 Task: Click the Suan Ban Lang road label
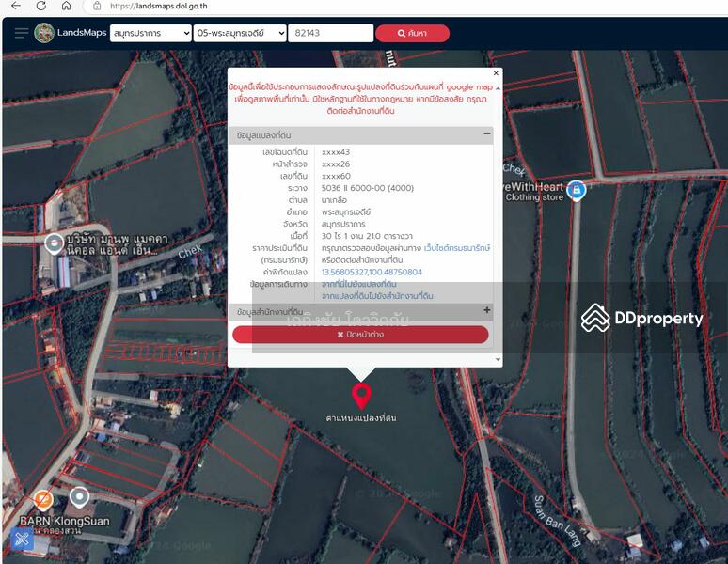tap(558, 521)
